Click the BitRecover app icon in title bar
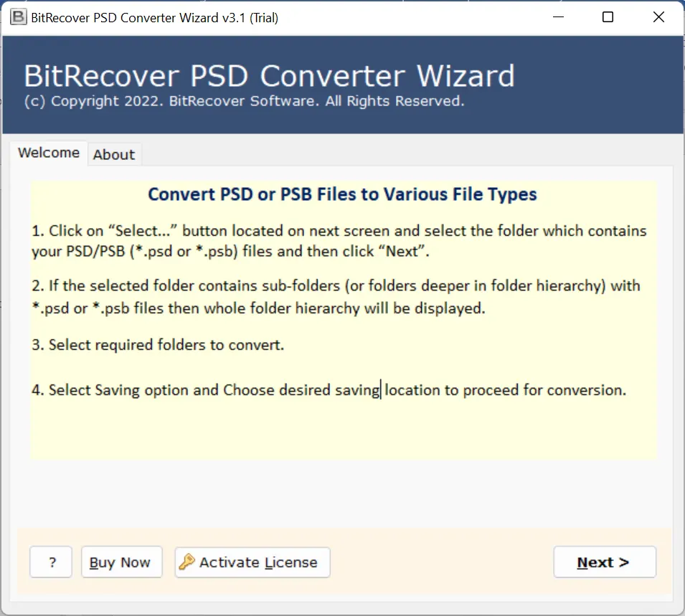The width and height of the screenshot is (685, 616). 19,17
